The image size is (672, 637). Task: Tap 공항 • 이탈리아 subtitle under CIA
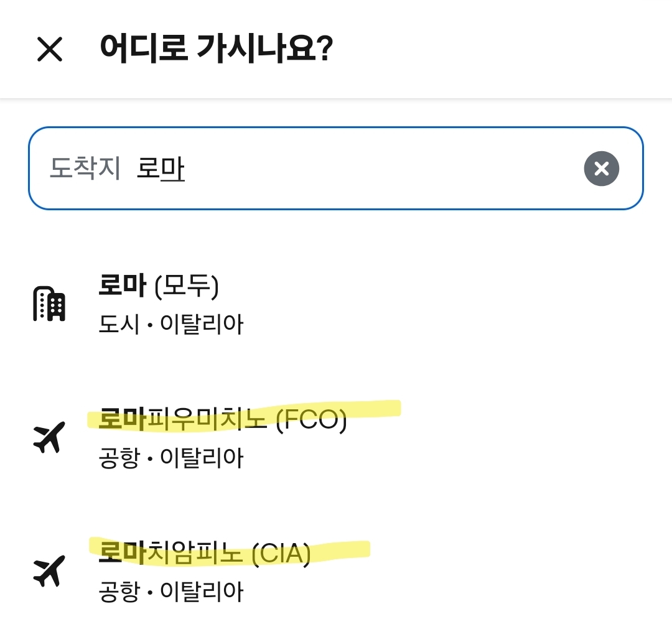171,592
